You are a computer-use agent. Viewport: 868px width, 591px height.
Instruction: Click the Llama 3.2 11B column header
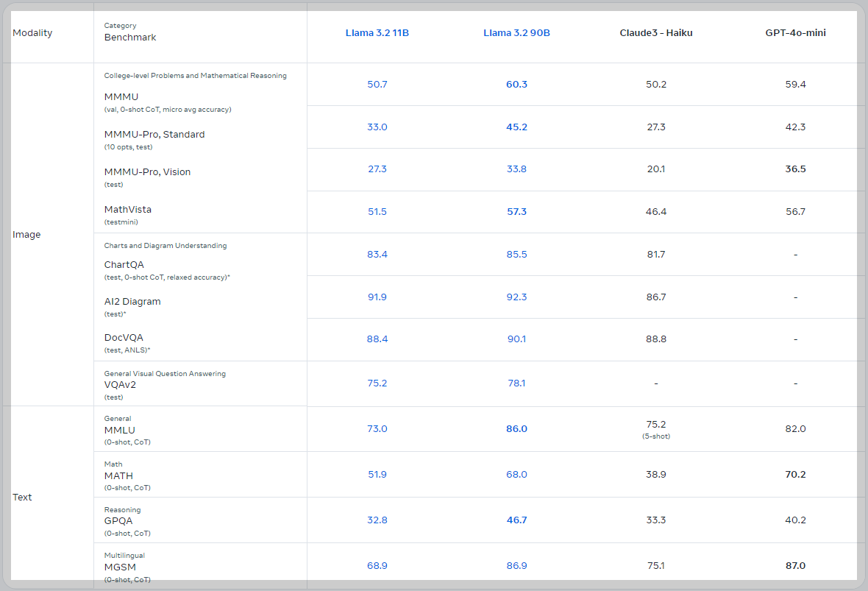point(377,32)
